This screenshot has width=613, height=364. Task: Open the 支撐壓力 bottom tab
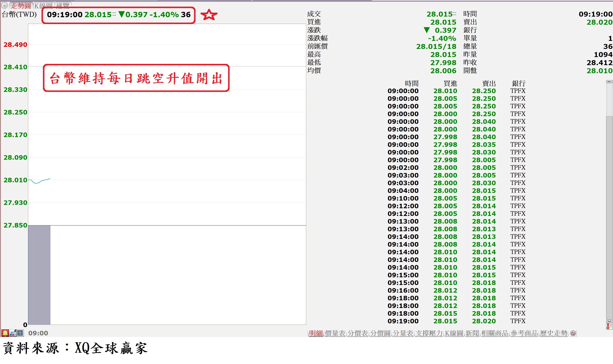[429, 333]
